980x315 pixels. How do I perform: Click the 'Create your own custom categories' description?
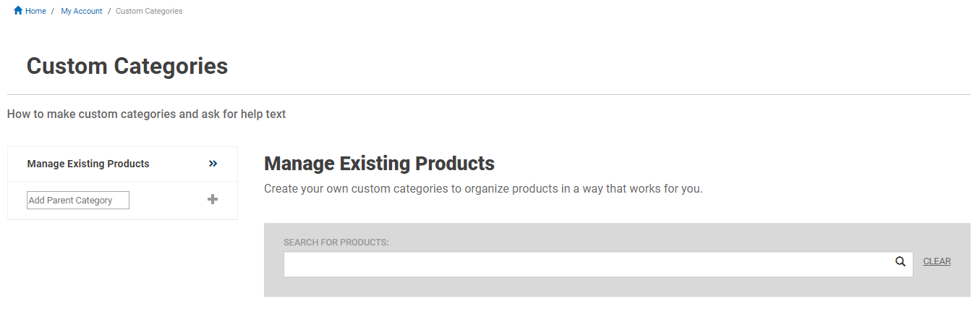[x=483, y=189]
